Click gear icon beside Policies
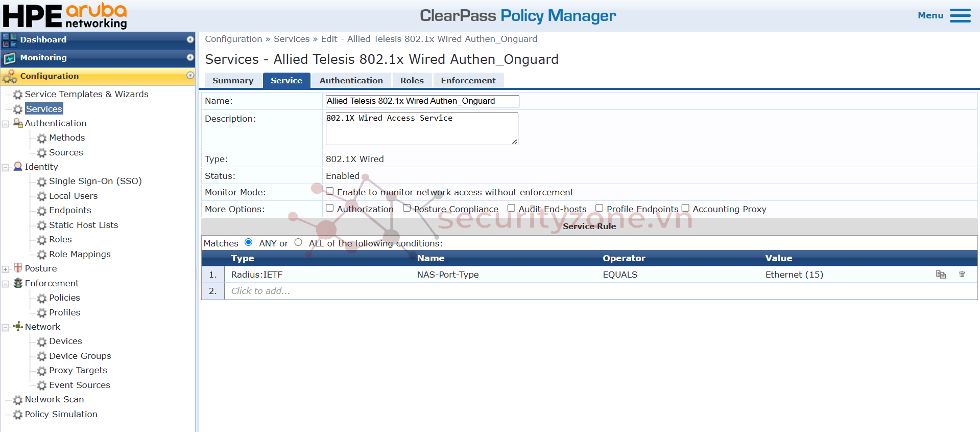980x432 pixels. 42,298
